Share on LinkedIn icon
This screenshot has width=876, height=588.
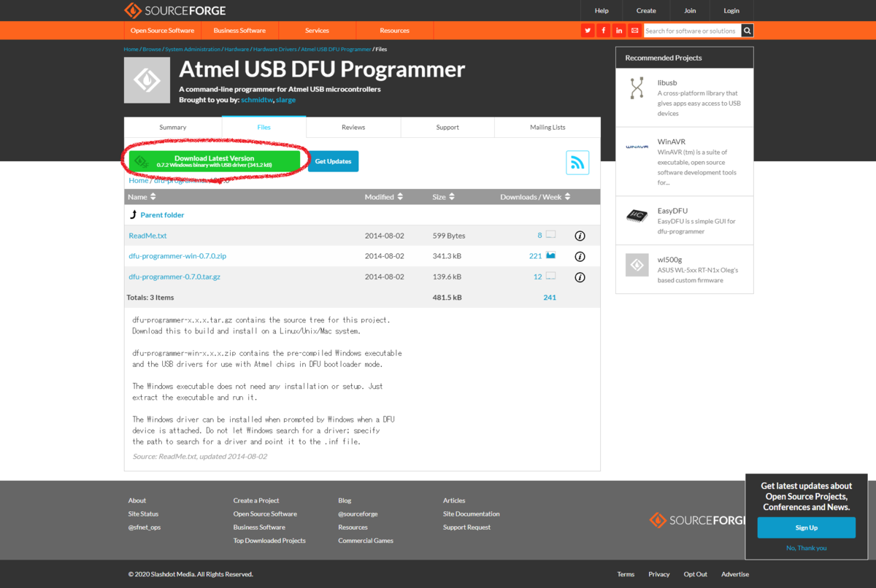pos(619,30)
